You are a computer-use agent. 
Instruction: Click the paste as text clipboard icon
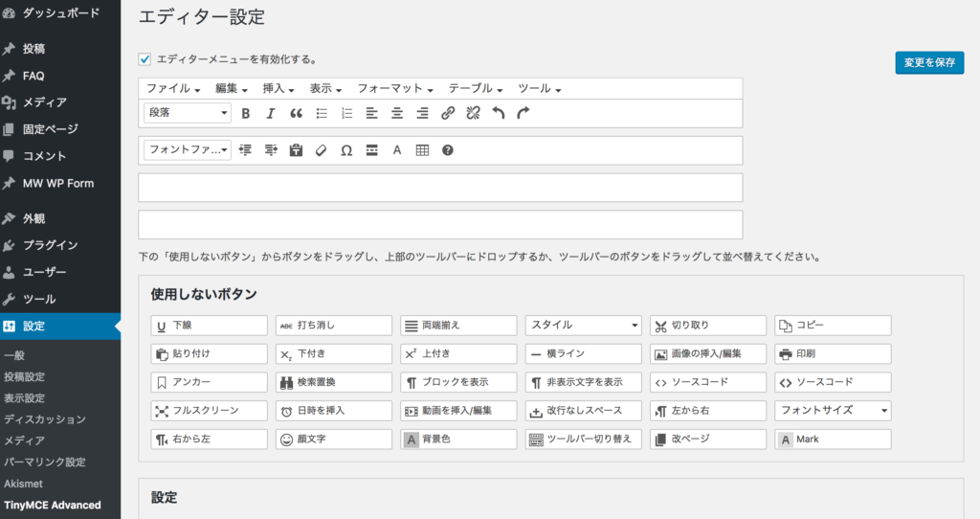296,150
